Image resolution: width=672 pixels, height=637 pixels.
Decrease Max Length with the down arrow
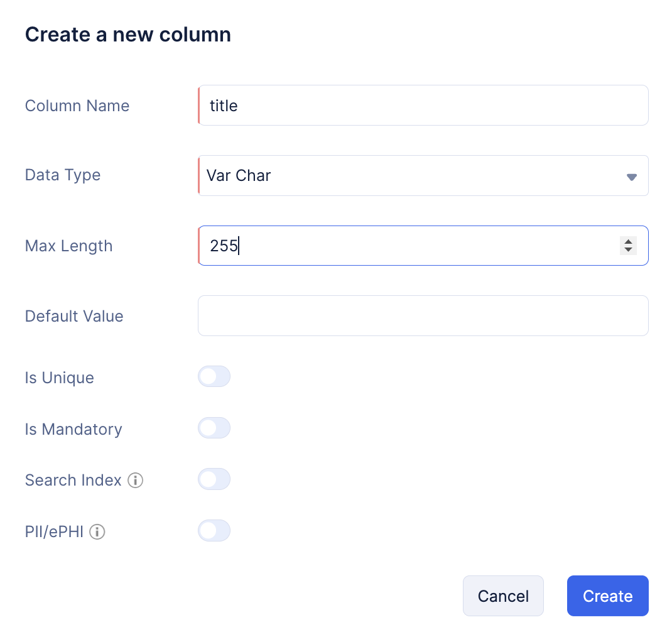coord(628,250)
